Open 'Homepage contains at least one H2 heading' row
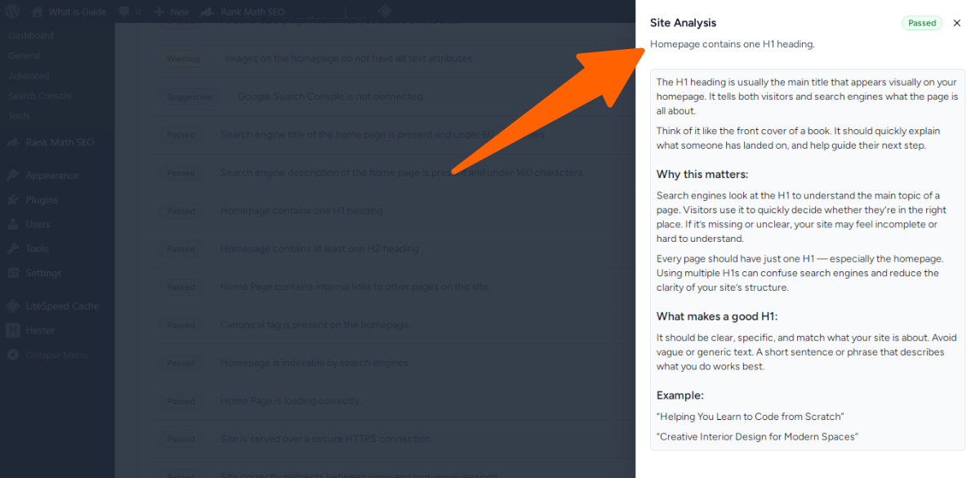Viewport: 980px width, 478px height. point(320,248)
